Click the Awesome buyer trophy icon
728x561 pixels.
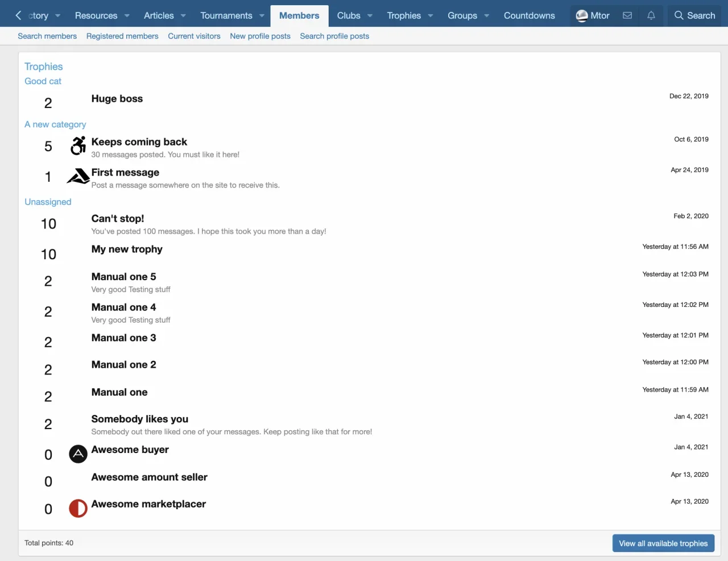[x=78, y=454]
